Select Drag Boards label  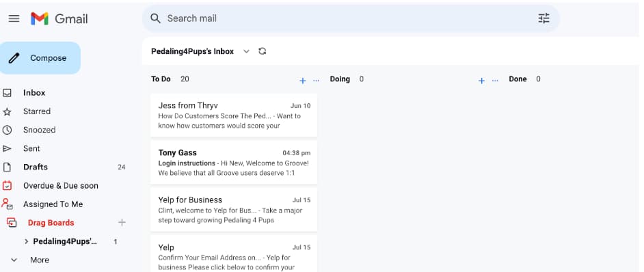(x=51, y=223)
